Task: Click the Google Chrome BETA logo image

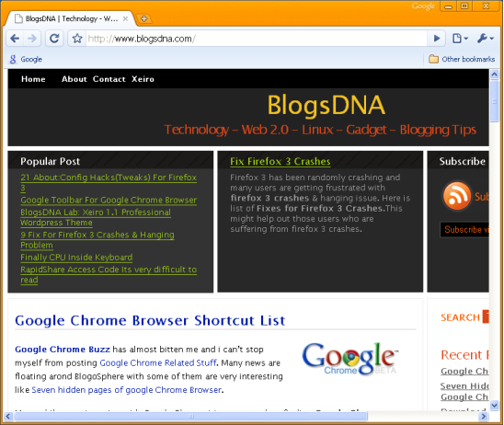Action: (x=349, y=359)
